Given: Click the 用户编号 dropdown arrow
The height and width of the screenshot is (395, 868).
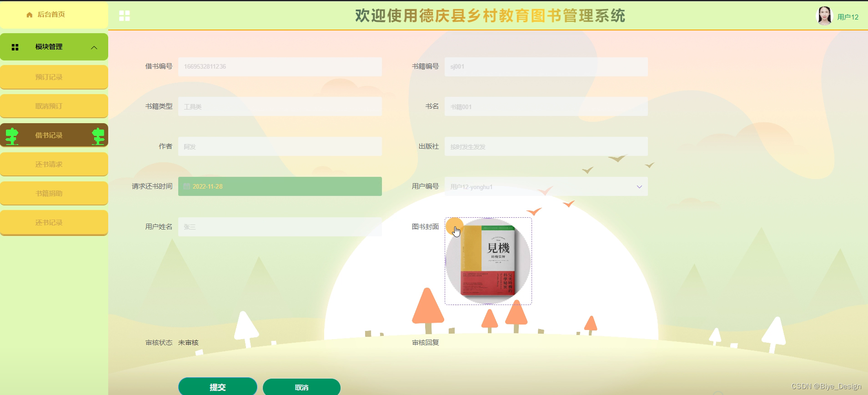Looking at the screenshot, I should (x=639, y=187).
